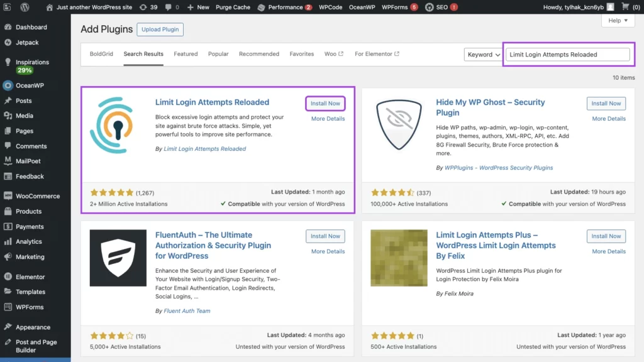Click the Payments dollar icon
This screenshot has width=644, height=362.
coord(8,226)
